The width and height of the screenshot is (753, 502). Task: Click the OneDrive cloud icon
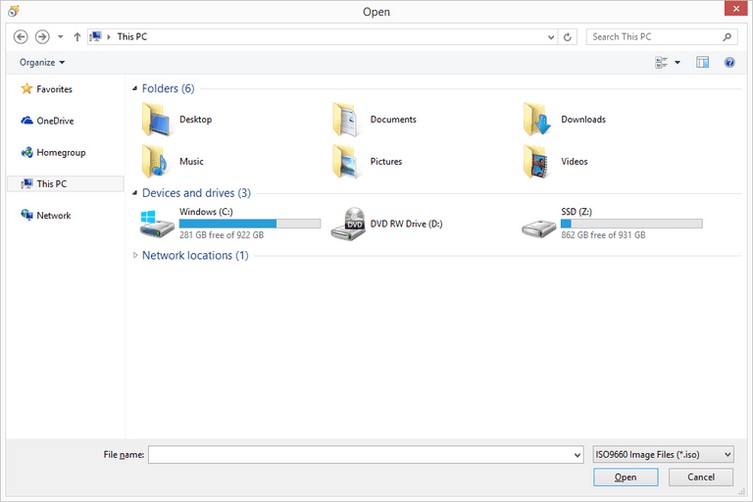pos(27,120)
